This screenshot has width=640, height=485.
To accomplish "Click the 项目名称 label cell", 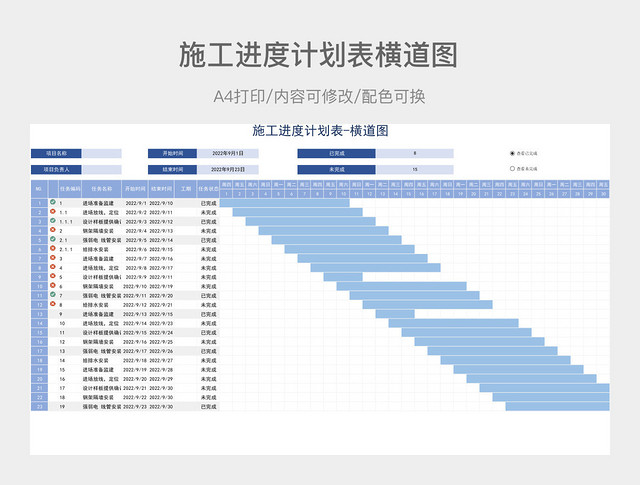I will click(x=56, y=154).
